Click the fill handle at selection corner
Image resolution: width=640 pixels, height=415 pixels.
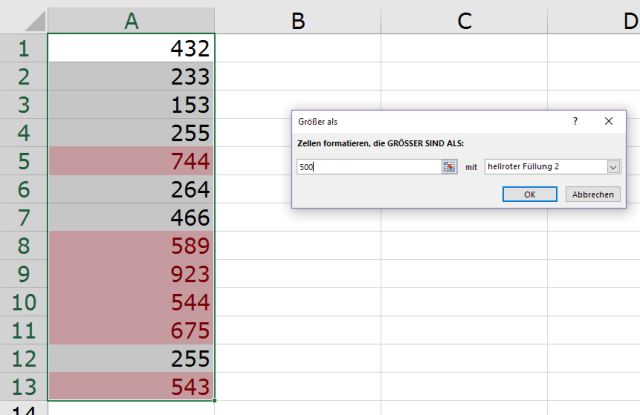214,400
